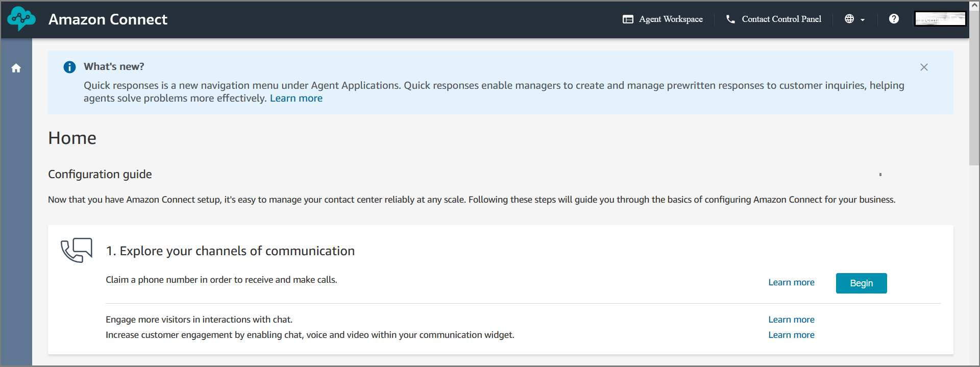The width and height of the screenshot is (980, 367).
Task: Open the language globe dropdown
Action: pos(854,19)
